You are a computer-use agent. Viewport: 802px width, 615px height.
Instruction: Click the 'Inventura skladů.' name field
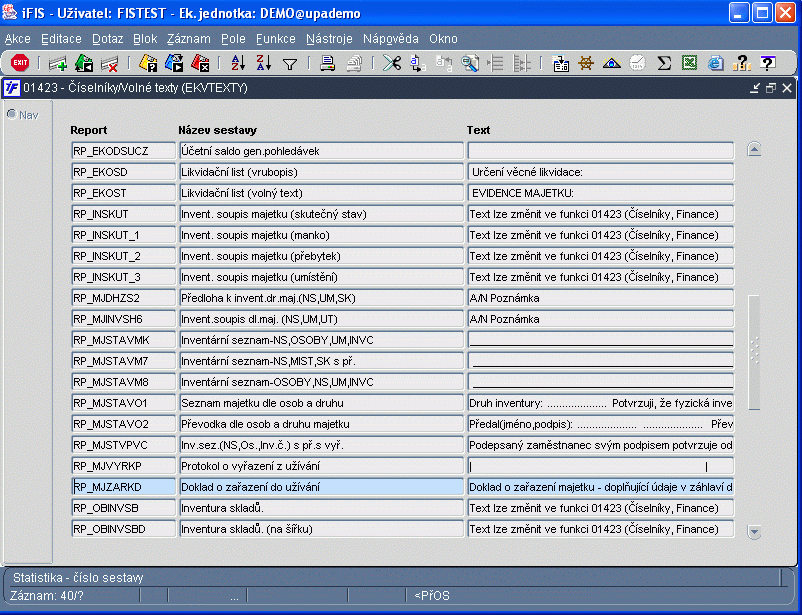(321, 508)
